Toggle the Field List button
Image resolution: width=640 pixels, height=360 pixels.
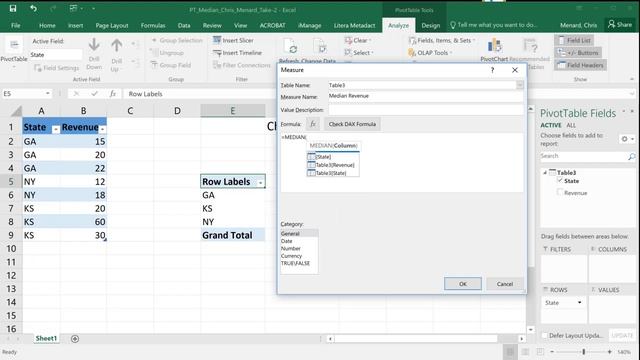coord(574,40)
